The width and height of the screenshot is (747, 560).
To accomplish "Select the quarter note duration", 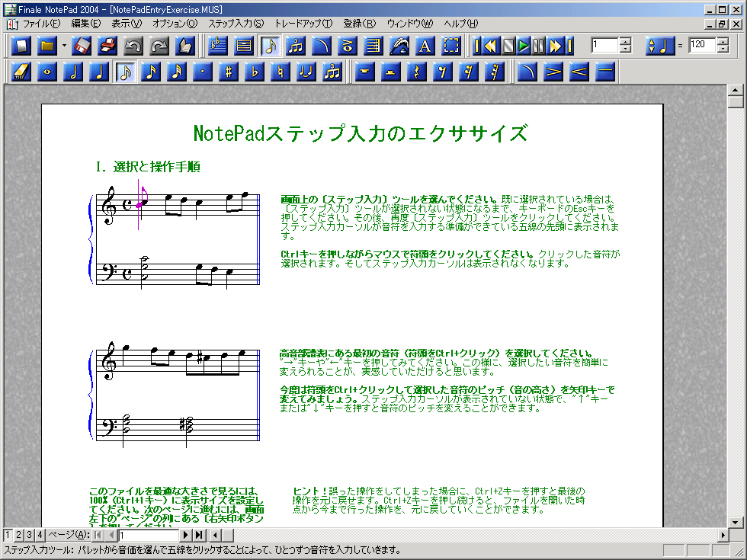I will [98, 72].
